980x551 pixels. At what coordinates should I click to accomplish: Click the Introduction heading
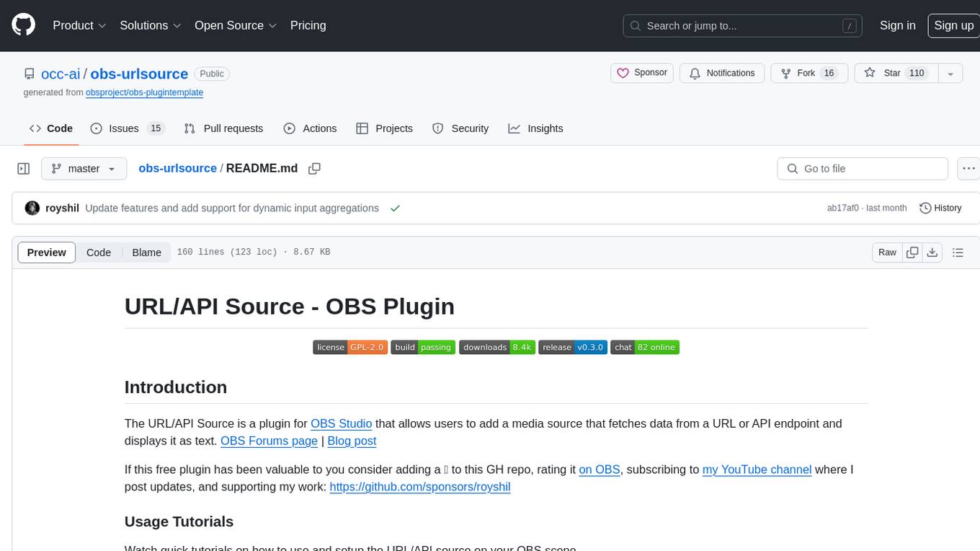pyautogui.click(x=176, y=387)
